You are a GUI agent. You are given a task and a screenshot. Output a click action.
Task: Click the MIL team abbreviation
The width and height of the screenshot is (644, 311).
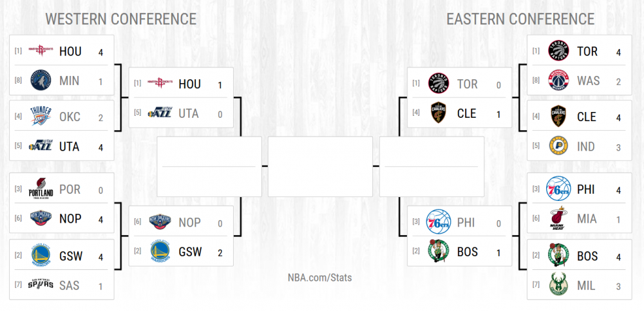[587, 285]
